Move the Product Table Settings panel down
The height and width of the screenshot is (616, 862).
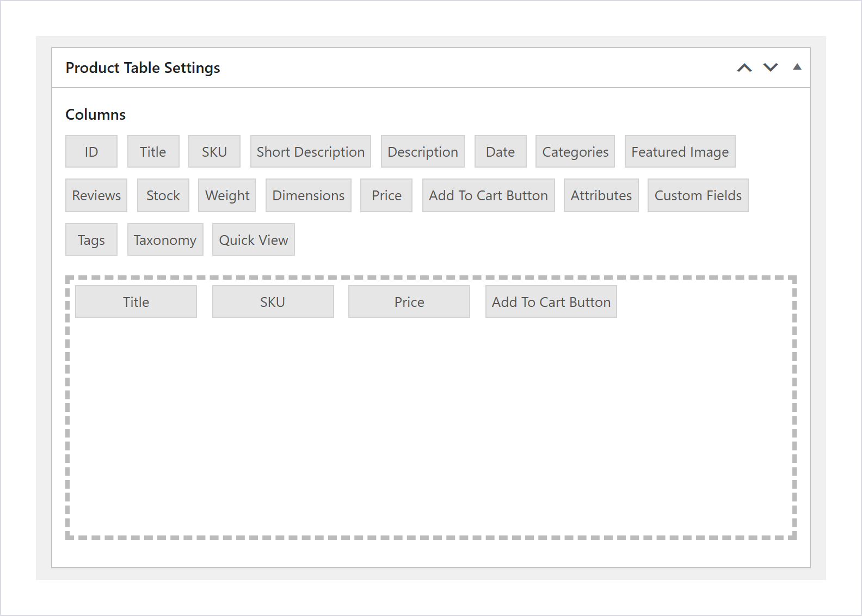(x=771, y=67)
